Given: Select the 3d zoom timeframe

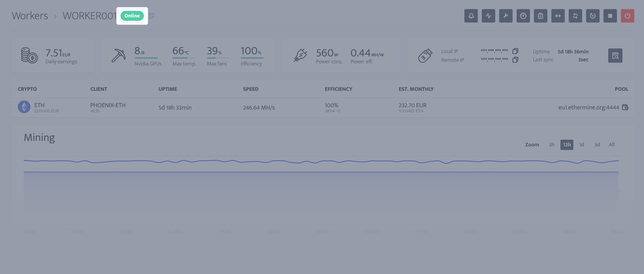Looking at the screenshot, I should pos(597,145).
